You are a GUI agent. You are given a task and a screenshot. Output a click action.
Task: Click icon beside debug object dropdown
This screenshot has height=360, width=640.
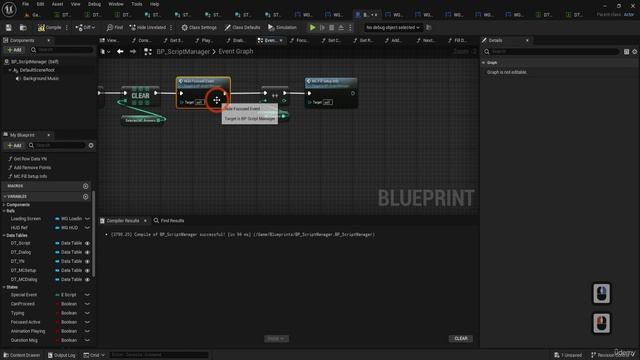pos(429,28)
